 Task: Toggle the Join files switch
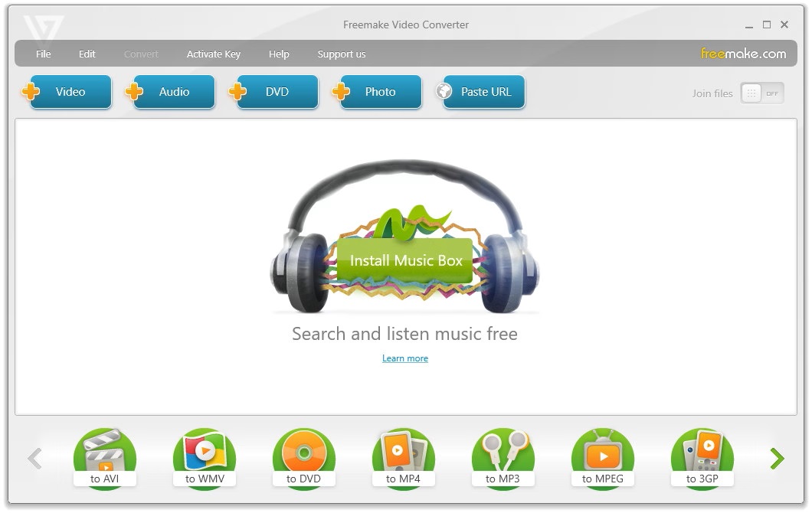pyautogui.click(x=761, y=93)
